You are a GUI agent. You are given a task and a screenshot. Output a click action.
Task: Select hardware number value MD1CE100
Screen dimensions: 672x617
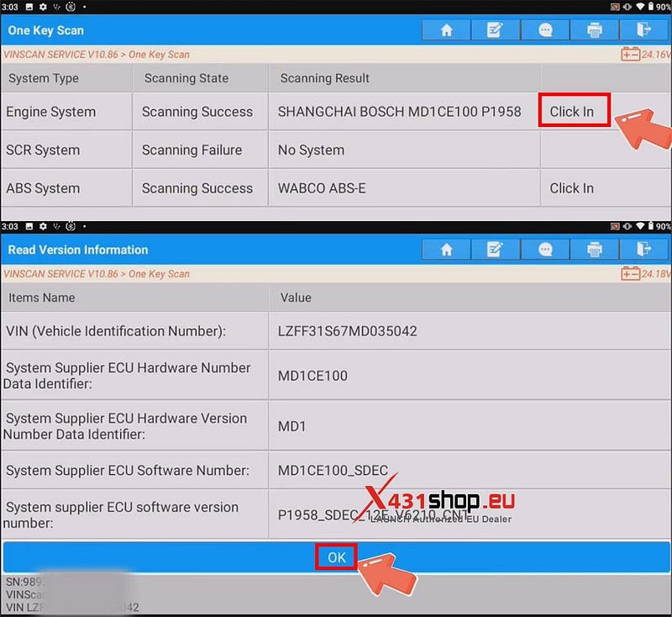click(x=312, y=376)
